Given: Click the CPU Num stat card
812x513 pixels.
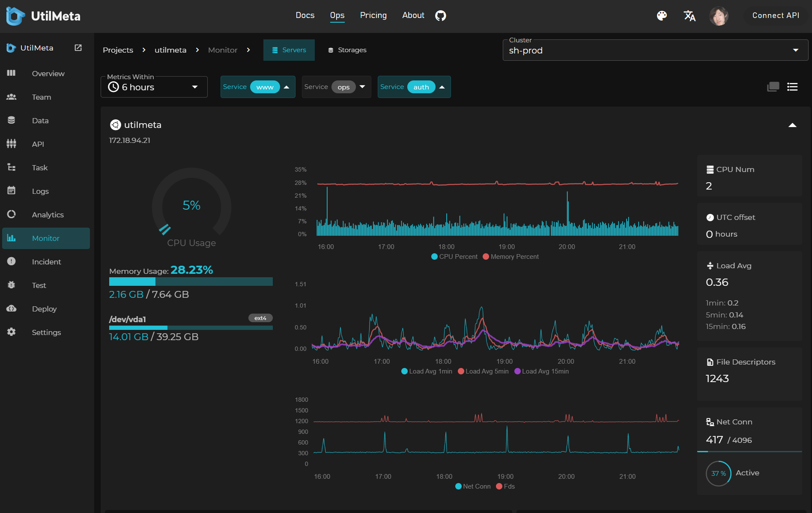Looking at the screenshot, I should 749,175.
